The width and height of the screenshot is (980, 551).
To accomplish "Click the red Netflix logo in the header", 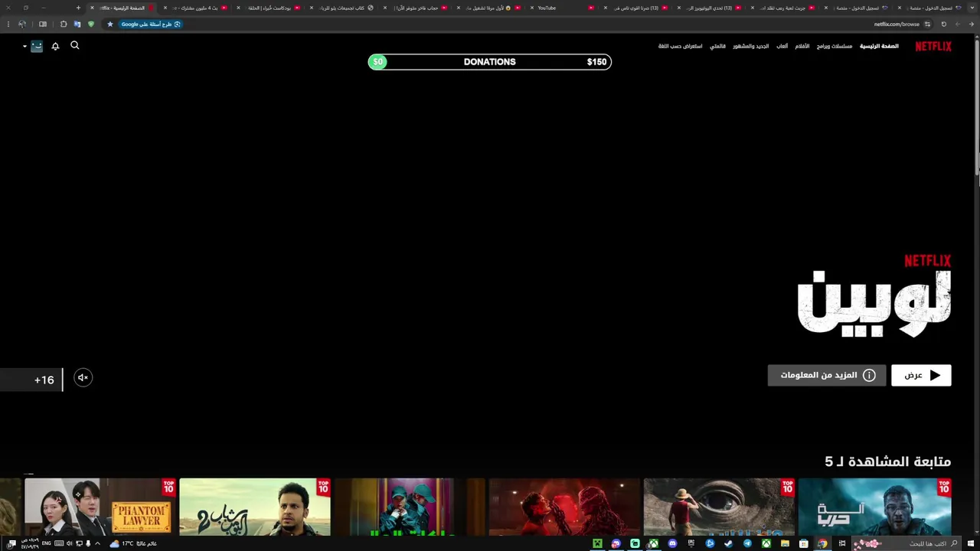I will tap(933, 46).
